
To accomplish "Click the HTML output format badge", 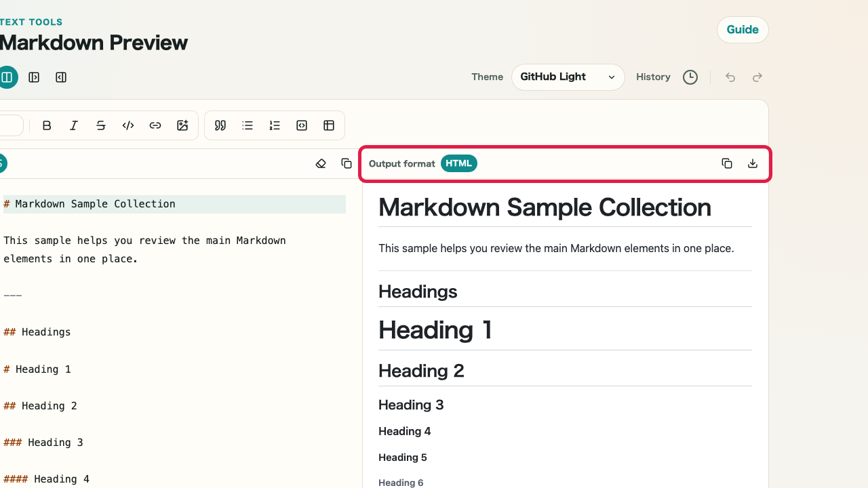I will [459, 163].
